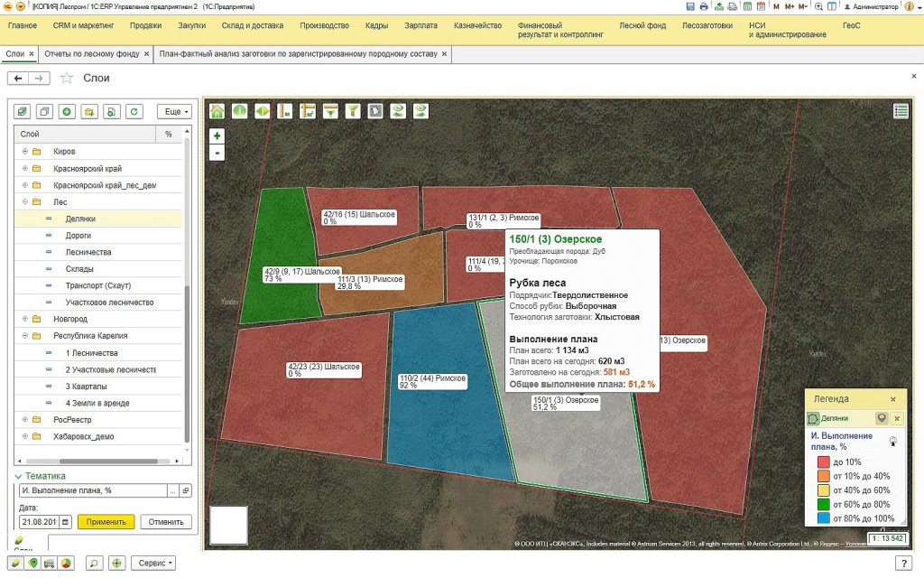
Task: Choose the ruler distance measuring tool
Action: (284, 111)
